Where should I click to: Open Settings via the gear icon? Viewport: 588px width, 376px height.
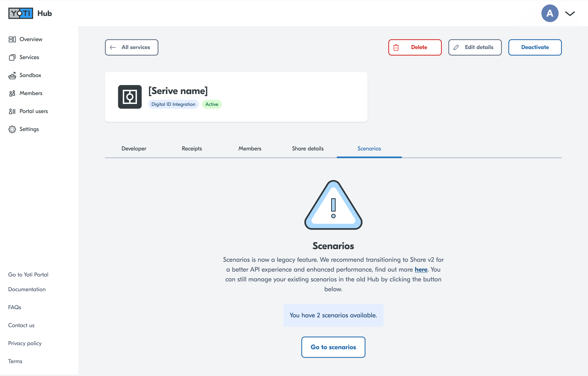point(12,129)
